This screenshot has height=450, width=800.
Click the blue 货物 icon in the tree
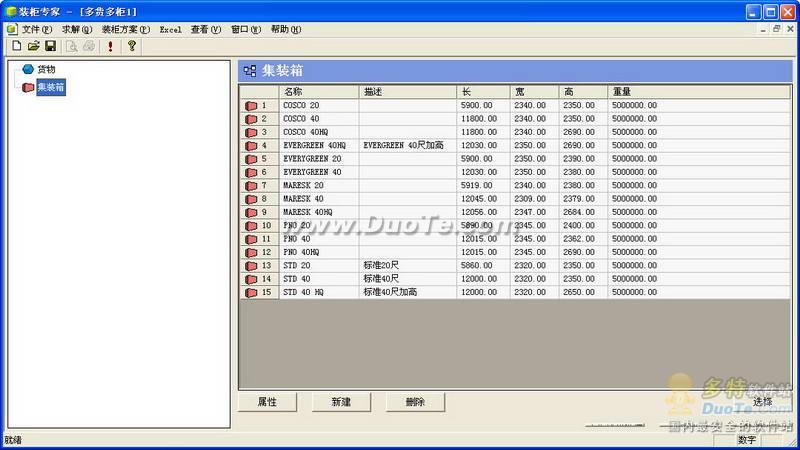tap(28, 69)
